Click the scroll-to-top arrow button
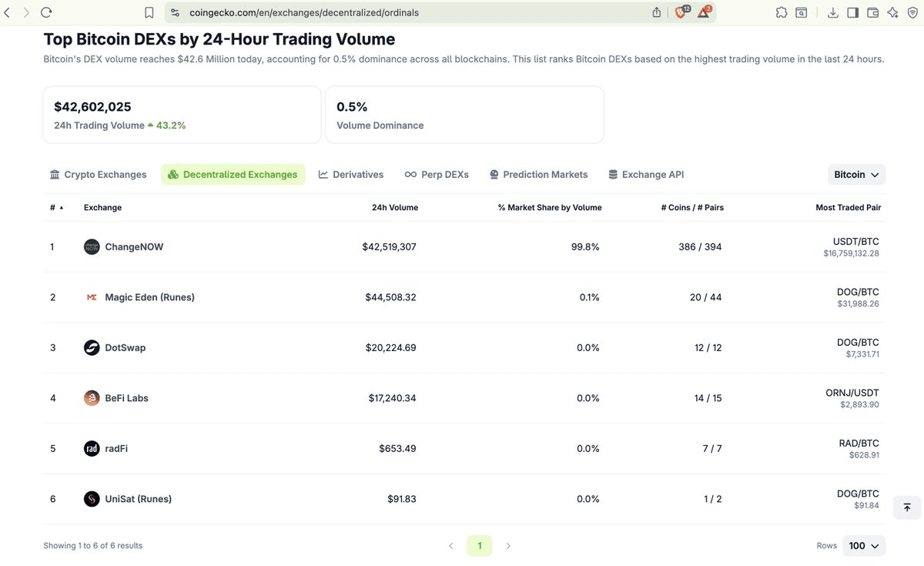The width and height of the screenshot is (924, 566). coord(906,507)
